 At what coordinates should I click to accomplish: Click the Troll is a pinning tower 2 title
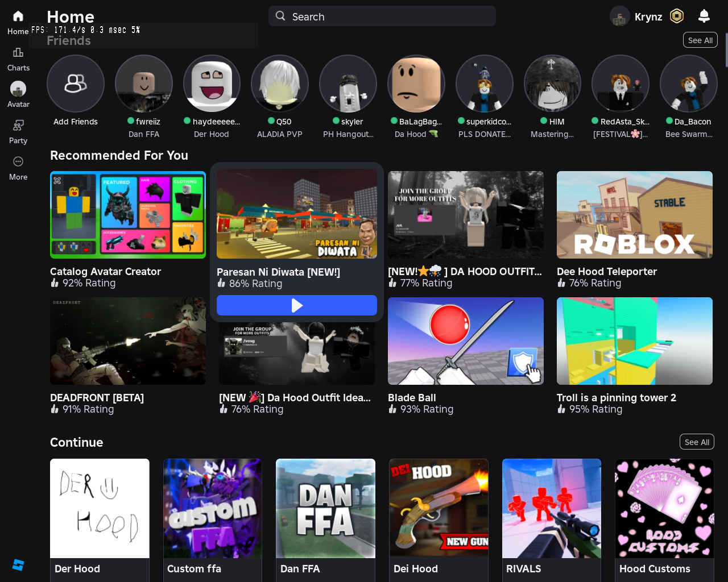[617, 398]
